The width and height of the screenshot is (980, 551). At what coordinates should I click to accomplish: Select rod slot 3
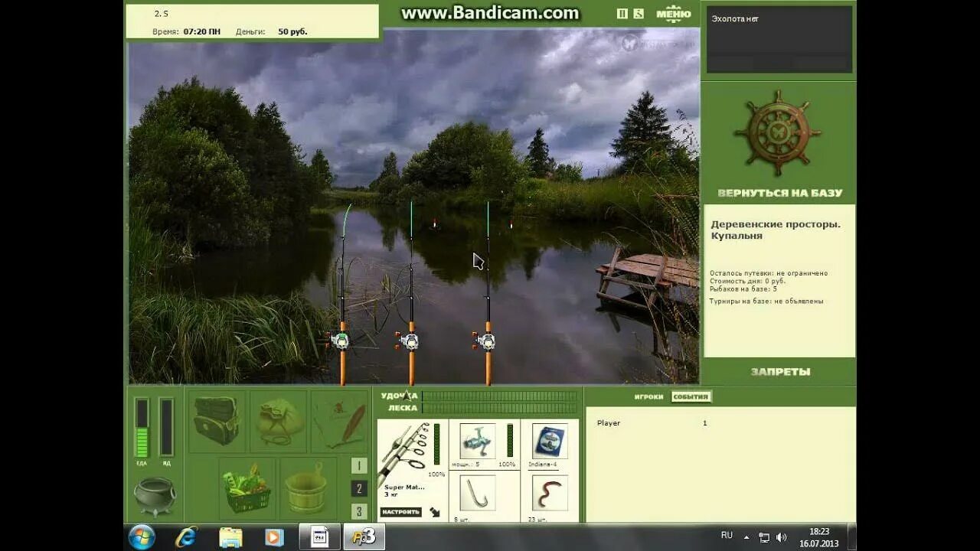[x=359, y=511]
